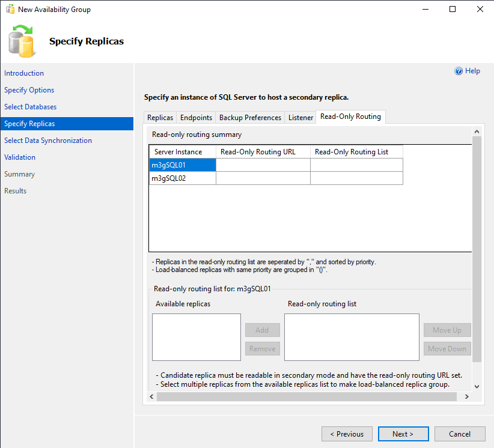494x448 pixels.
Task: Click the Move Up button
Action: (x=447, y=330)
